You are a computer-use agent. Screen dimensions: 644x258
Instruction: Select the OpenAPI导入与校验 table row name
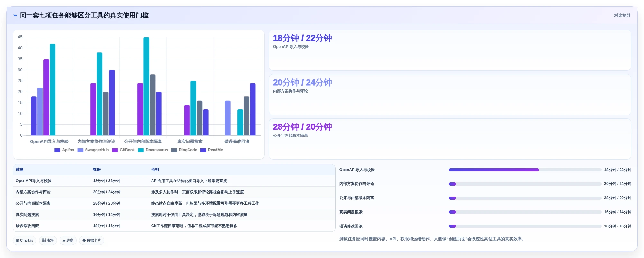(33, 181)
